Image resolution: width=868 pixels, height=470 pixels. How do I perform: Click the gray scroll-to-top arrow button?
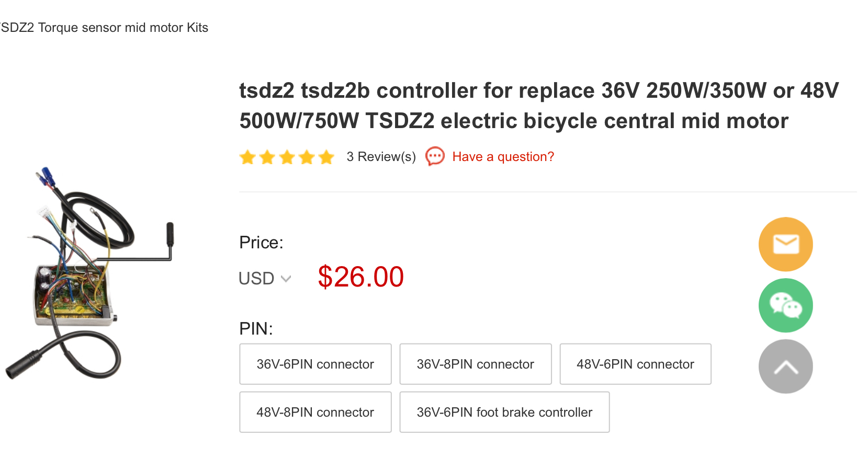point(785,366)
